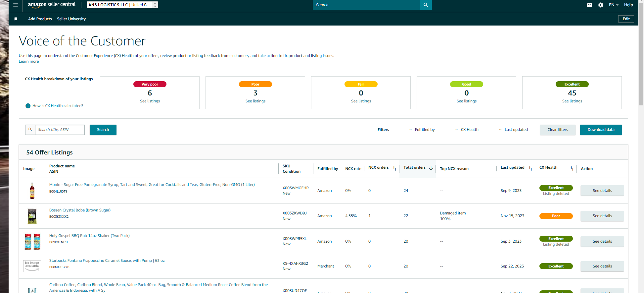Viewport: 644px width, 293px height.
Task: Open Caribou Coffee Caribou Blend product link
Action: [x=159, y=287]
